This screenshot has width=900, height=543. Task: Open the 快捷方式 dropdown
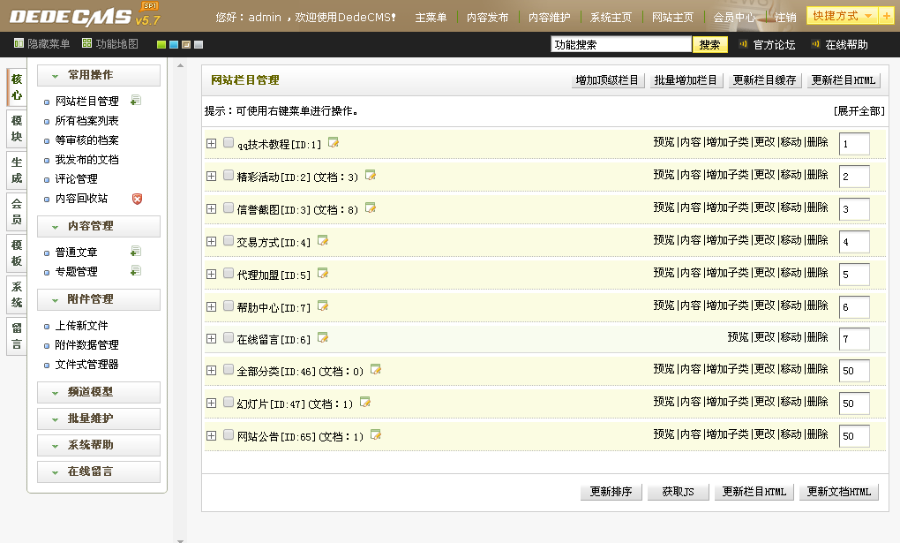tap(842, 16)
